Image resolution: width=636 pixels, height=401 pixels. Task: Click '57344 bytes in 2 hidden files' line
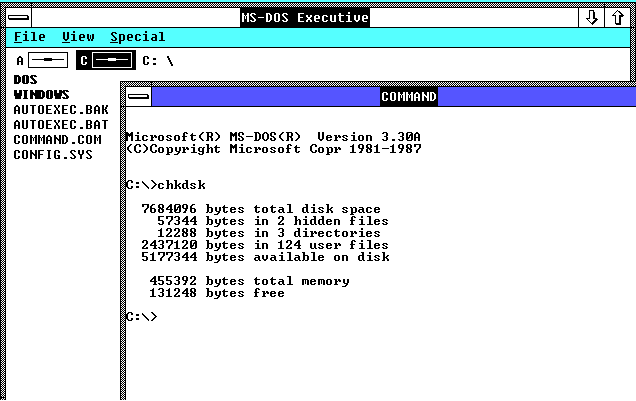(x=273, y=221)
